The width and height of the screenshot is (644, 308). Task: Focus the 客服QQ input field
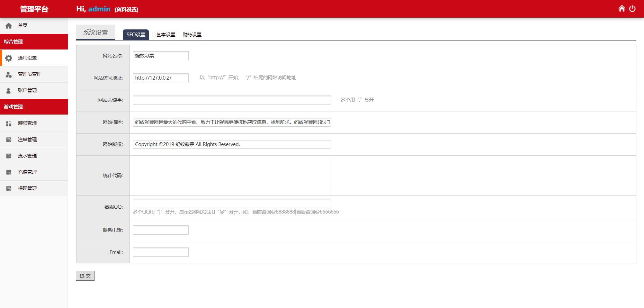click(232, 203)
